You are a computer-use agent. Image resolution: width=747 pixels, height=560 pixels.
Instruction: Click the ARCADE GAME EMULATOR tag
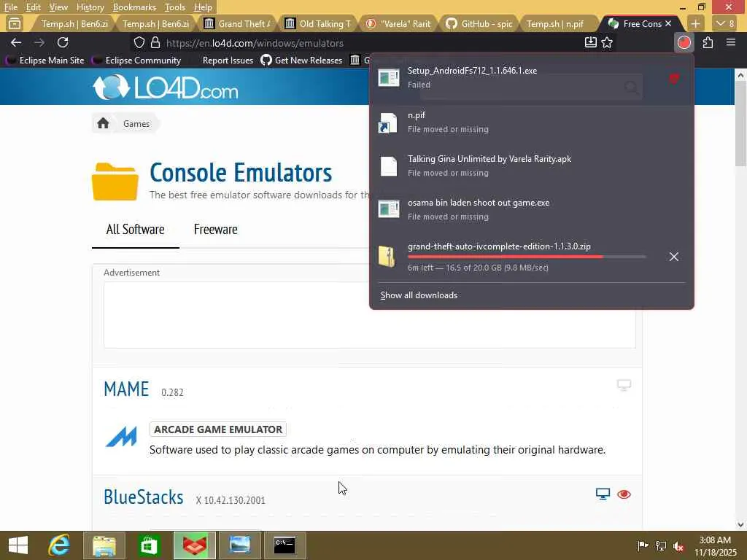pyautogui.click(x=217, y=429)
